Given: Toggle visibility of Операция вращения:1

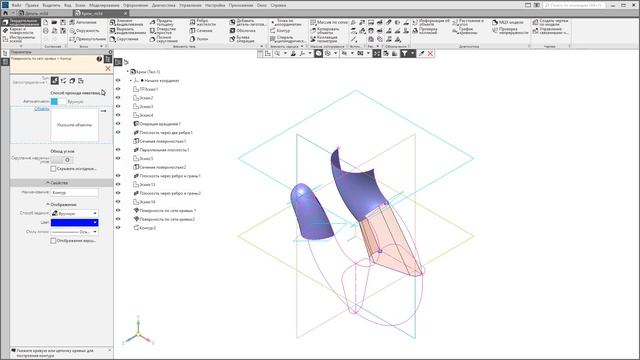Looking at the screenshot, I should 118,124.
